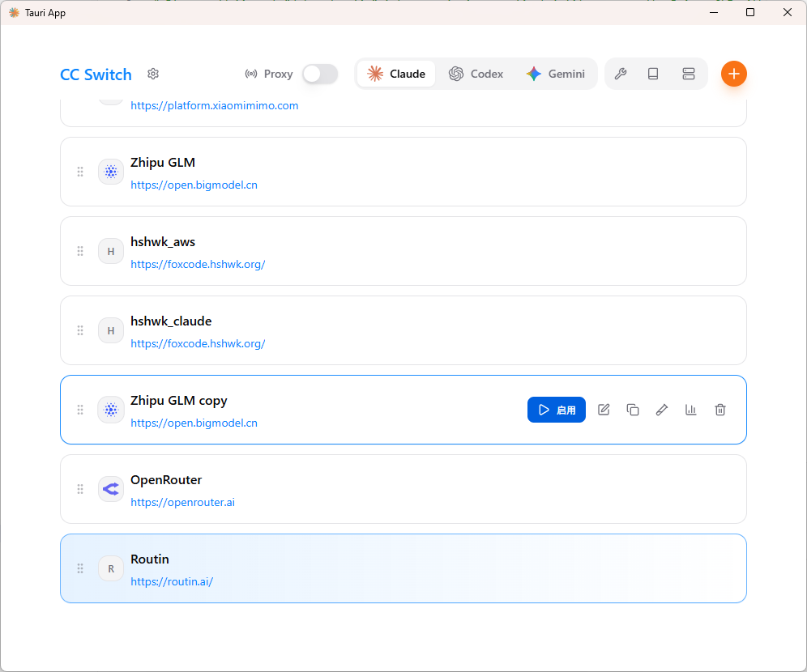Add a new provider with the orange plus button
This screenshot has height=672, width=807.
click(733, 74)
